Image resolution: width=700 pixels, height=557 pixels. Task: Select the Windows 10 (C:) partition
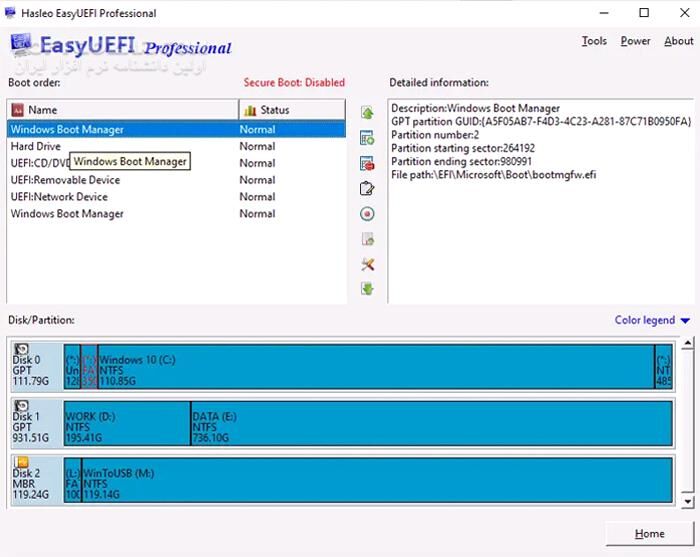click(x=376, y=366)
